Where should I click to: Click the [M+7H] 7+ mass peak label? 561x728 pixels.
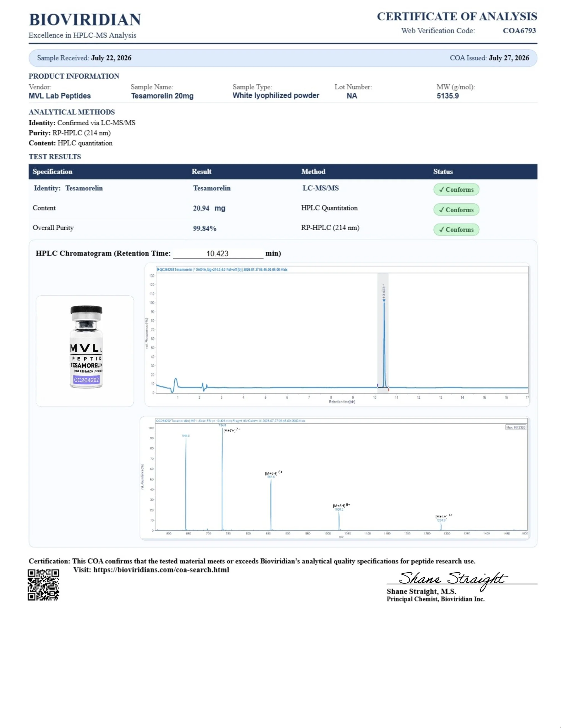(232, 430)
